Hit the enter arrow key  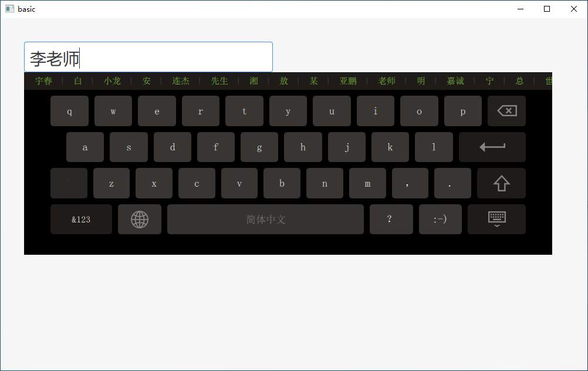pyautogui.click(x=492, y=147)
